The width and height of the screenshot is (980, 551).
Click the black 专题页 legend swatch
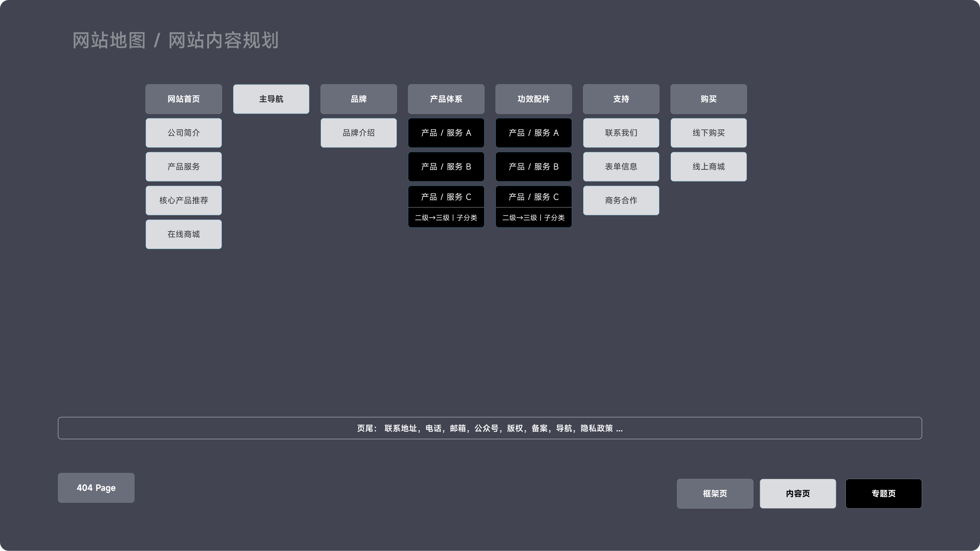tap(883, 493)
